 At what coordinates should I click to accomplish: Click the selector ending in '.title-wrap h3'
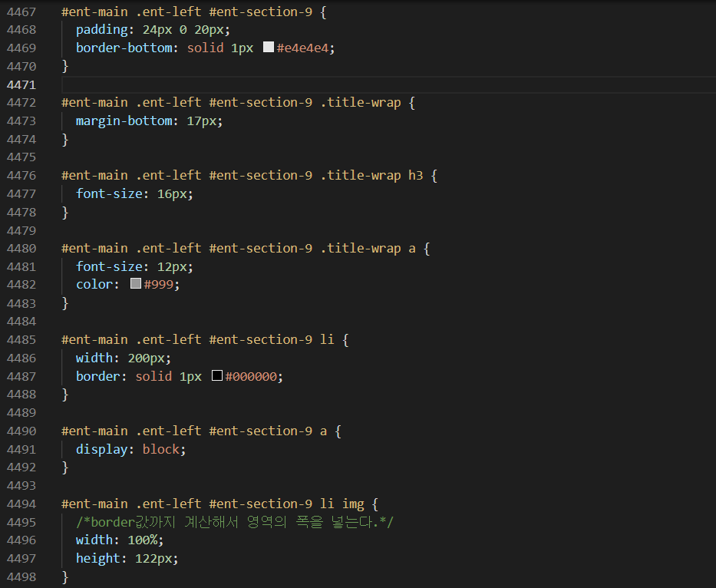(x=243, y=176)
